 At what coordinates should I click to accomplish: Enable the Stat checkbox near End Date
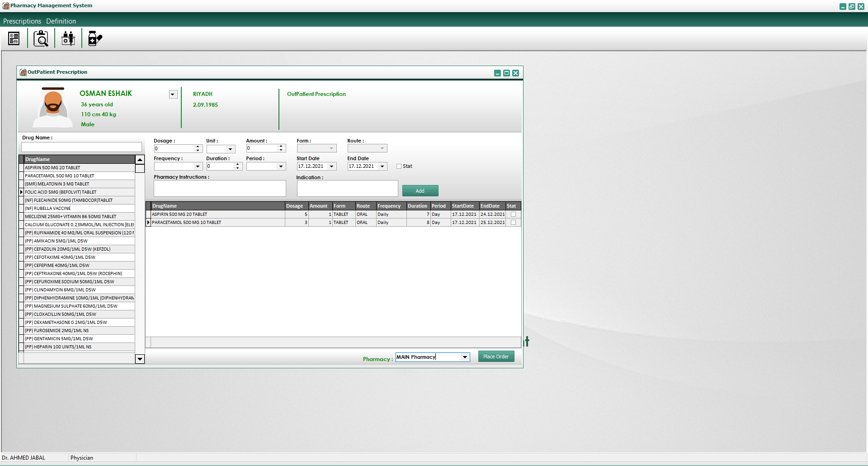(399, 166)
